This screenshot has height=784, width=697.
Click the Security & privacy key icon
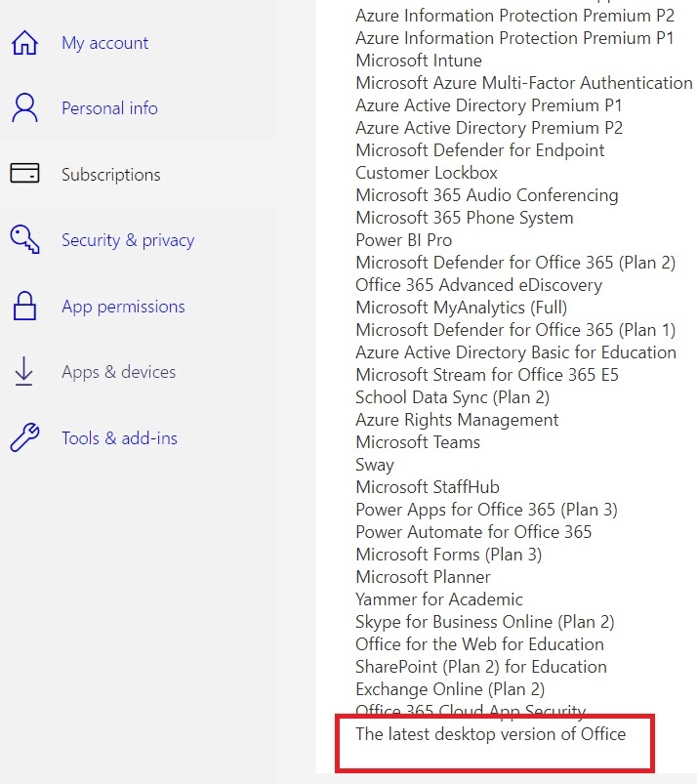point(24,239)
